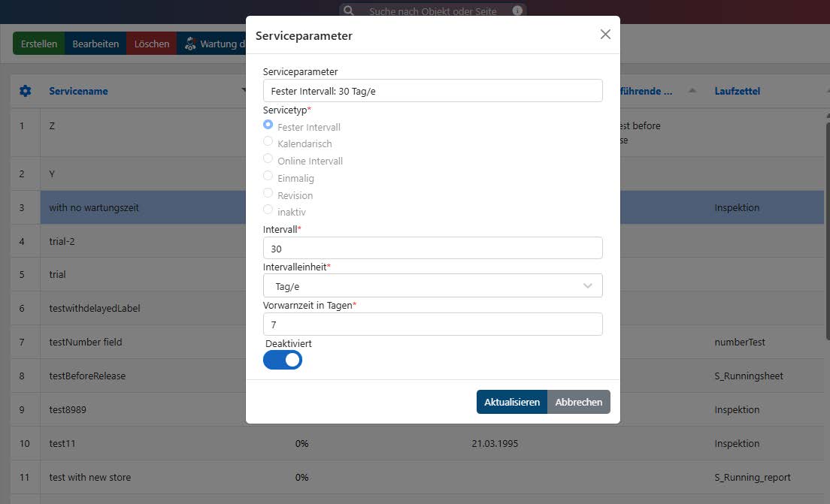Click the Löschen button
This screenshot has width=830, height=504.
point(152,44)
